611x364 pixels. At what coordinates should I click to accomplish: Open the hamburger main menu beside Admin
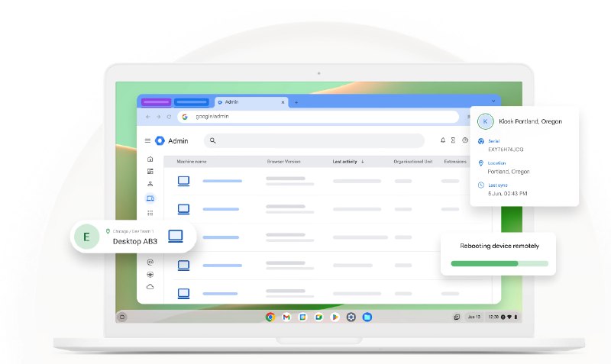[x=147, y=141]
